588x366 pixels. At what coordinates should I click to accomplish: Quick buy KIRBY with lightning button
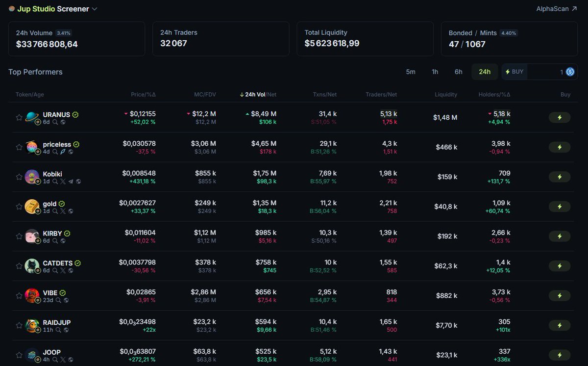click(560, 236)
